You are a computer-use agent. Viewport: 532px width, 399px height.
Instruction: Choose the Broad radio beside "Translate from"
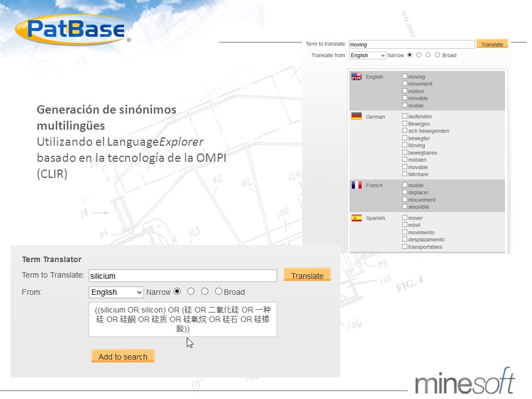coord(437,55)
